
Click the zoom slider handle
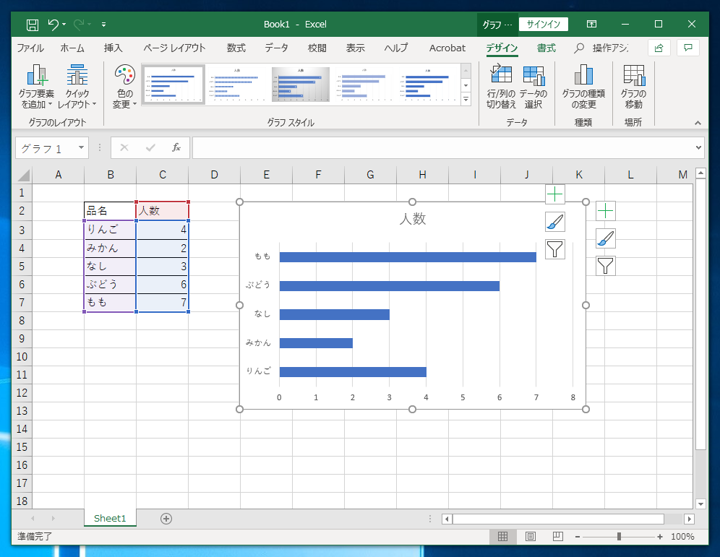(619, 536)
